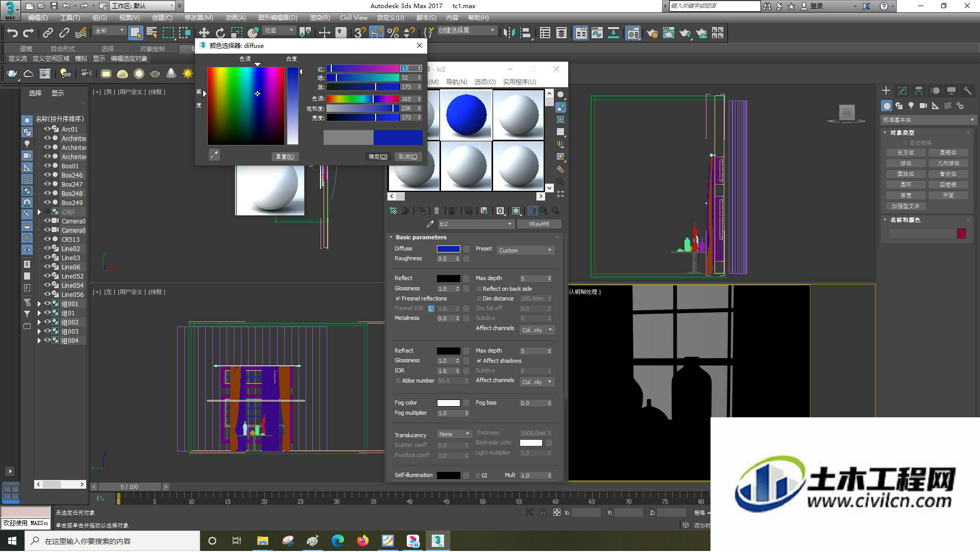Screen dimensions: 980x552
Task: Open Firefox from the taskbar
Action: 363,541
